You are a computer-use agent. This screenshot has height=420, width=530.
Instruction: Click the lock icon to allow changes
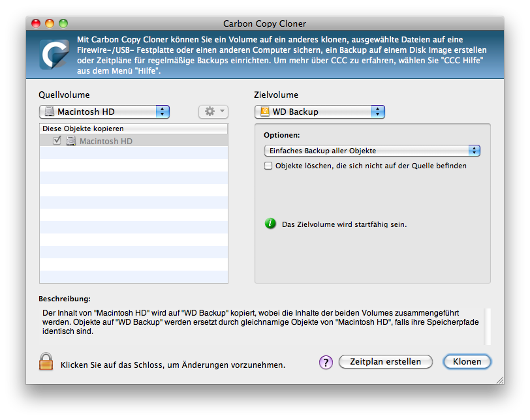46,361
